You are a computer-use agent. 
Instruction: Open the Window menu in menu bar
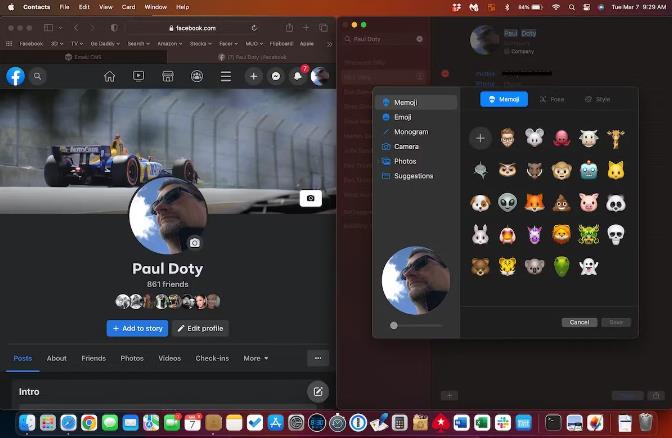[156, 7]
